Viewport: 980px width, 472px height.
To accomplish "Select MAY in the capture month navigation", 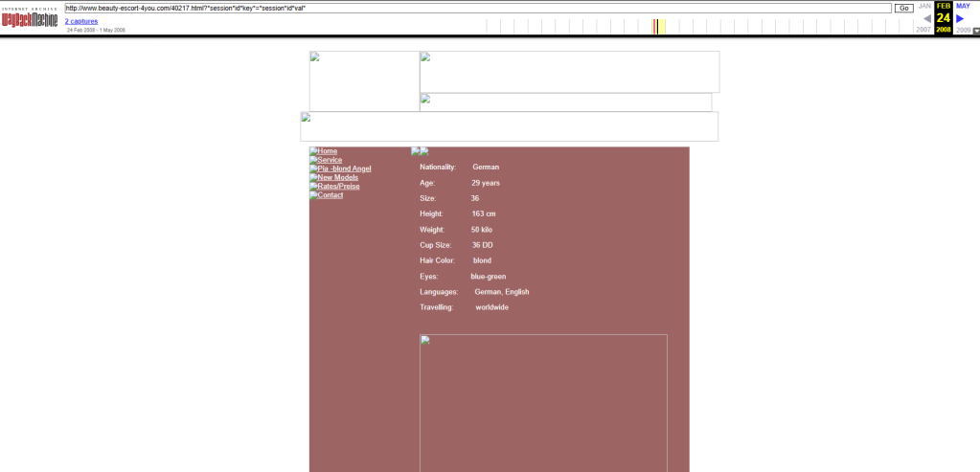I will coord(963,6).
